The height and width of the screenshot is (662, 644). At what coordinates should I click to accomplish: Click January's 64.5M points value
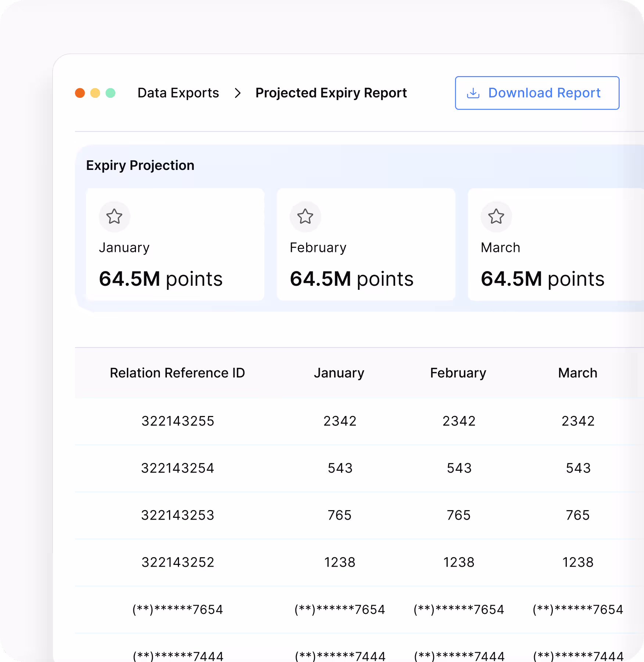point(161,279)
